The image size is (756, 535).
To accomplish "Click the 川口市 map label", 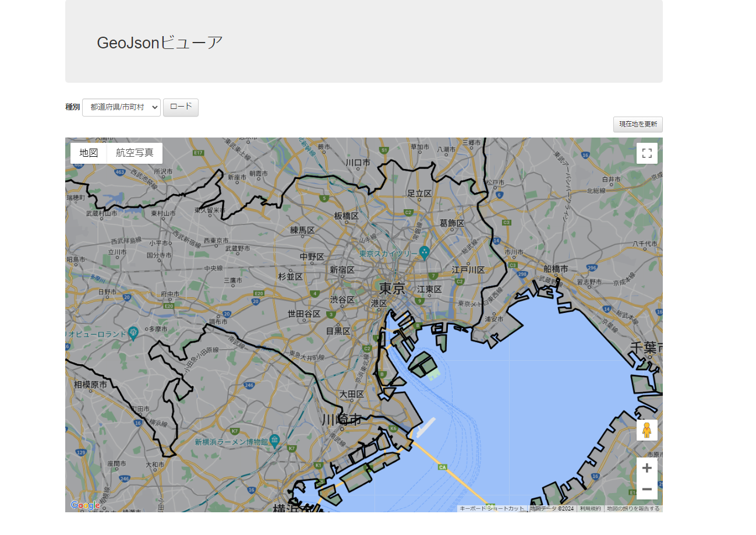I will pyautogui.click(x=358, y=163).
